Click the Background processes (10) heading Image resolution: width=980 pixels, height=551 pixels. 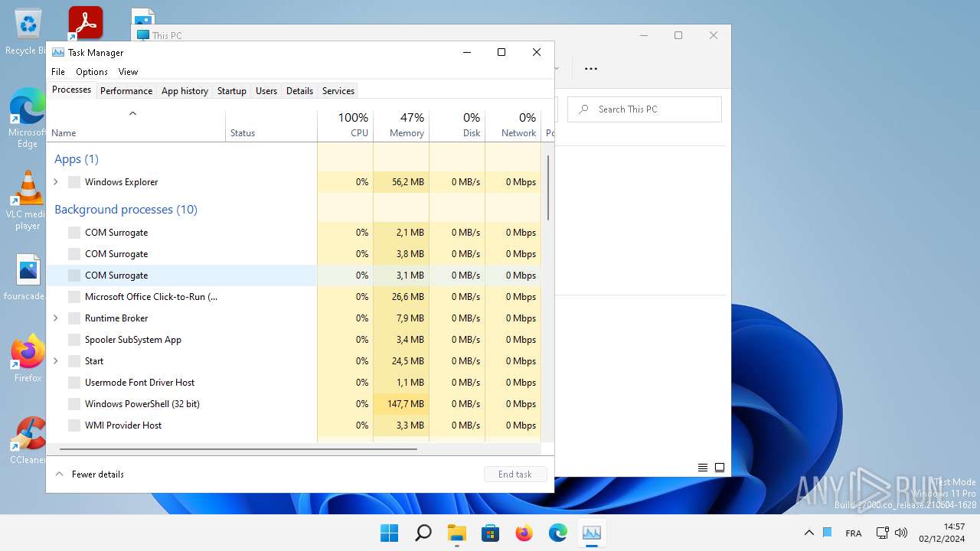point(126,210)
